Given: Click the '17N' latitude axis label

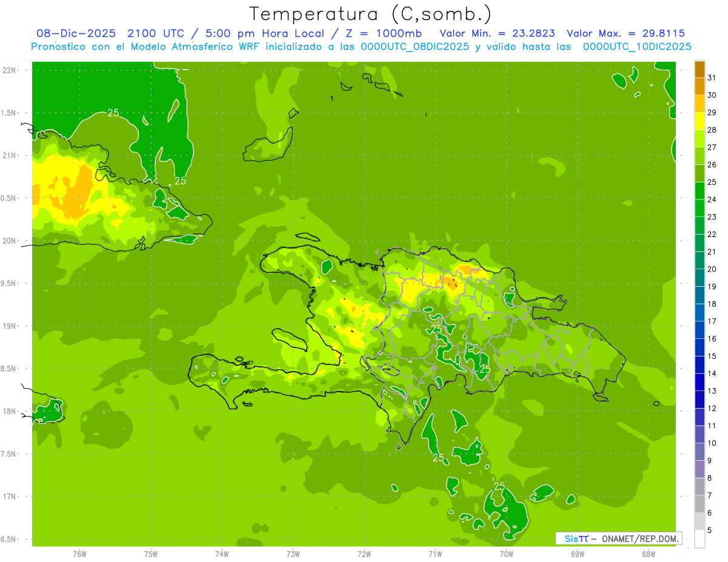Looking at the screenshot, I should point(9,497).
